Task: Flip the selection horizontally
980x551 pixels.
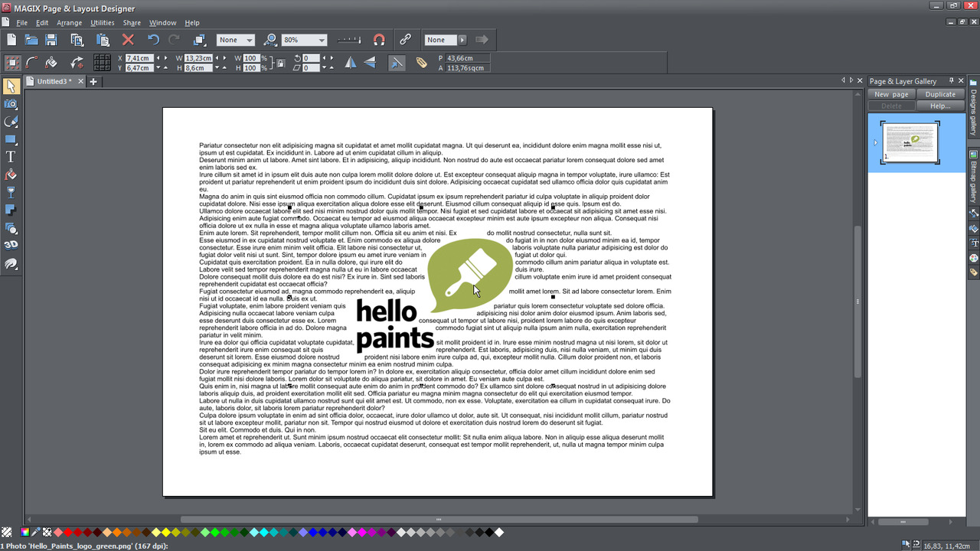Action: pos(351,63)
